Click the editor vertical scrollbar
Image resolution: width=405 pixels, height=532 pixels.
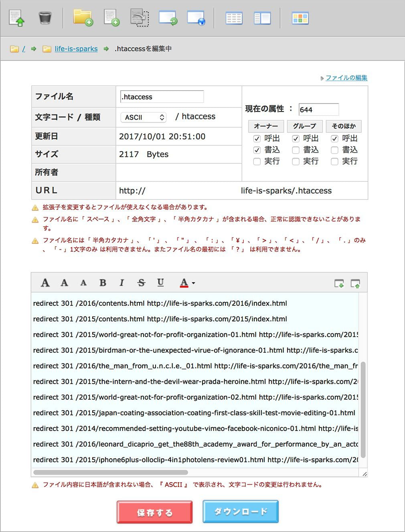click(363, 410)
